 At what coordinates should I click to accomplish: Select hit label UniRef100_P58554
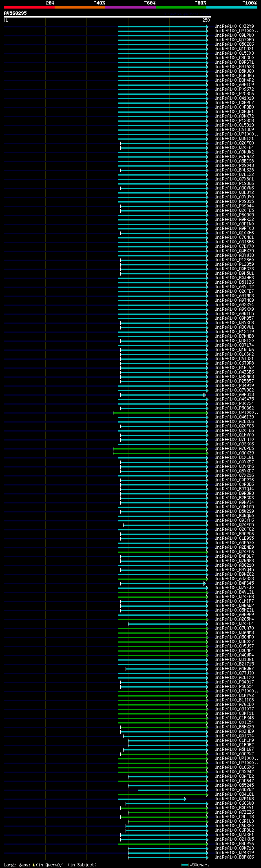coord(234,686)
